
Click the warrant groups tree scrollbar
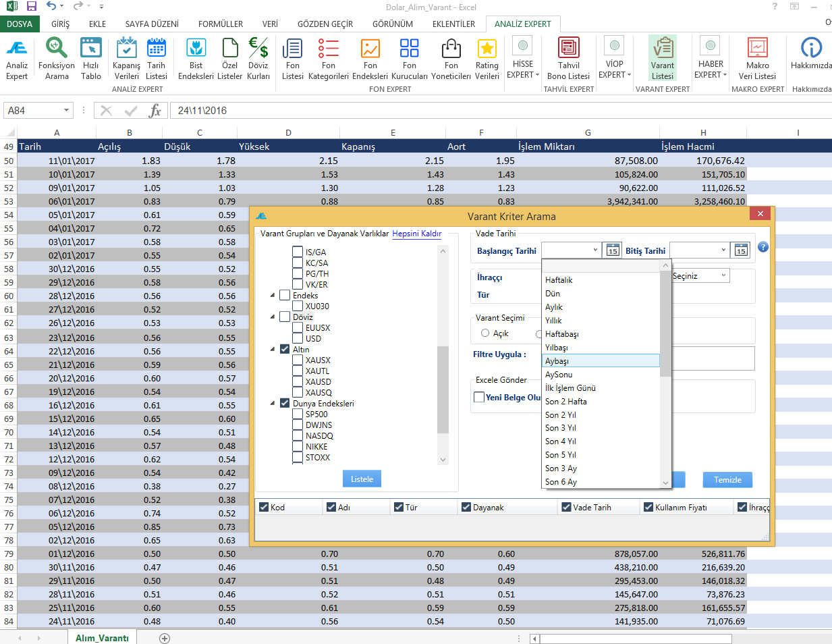pyautogui.click(x=443, y=390)
